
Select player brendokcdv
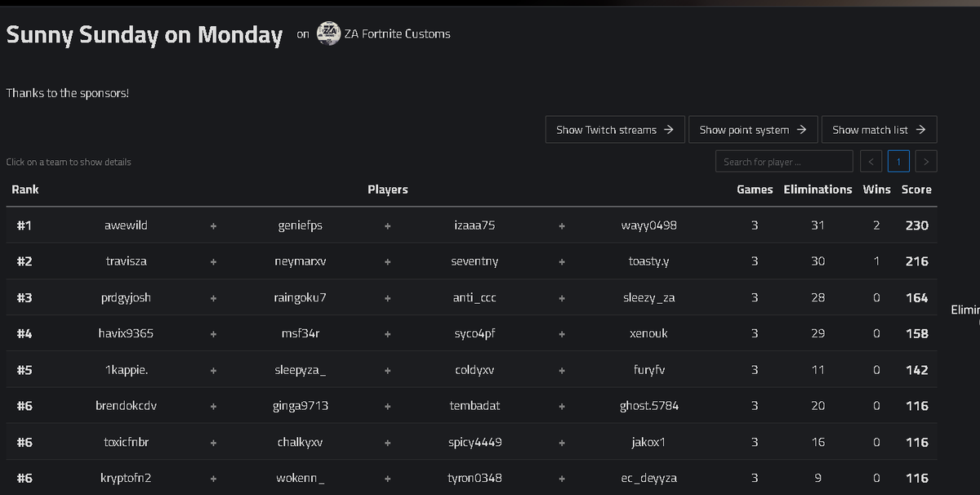(x=127, y=406)
